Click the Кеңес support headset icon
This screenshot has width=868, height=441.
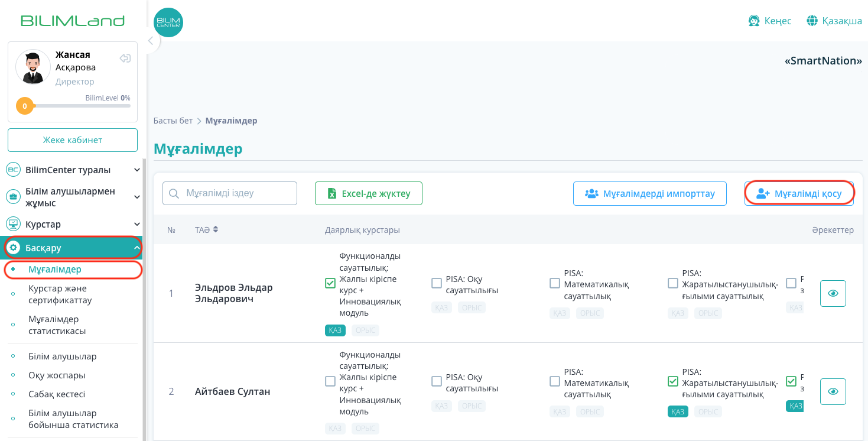[754, 21]
